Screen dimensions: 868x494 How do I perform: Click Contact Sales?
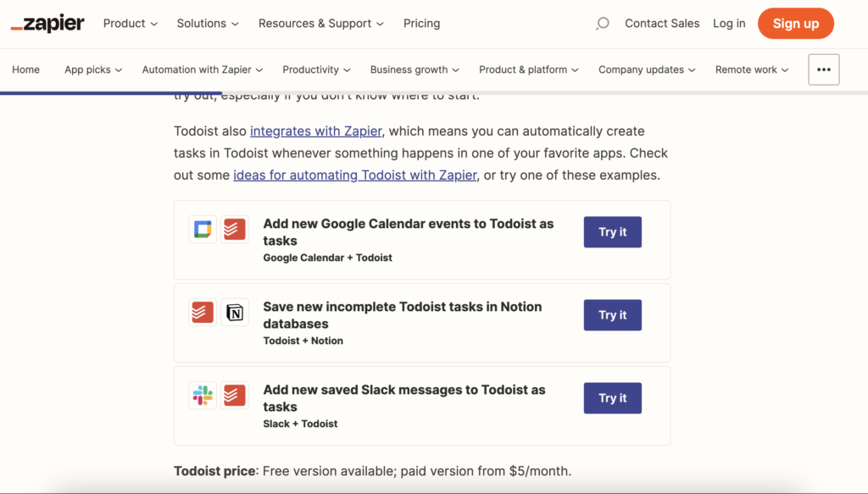[662, 23]
